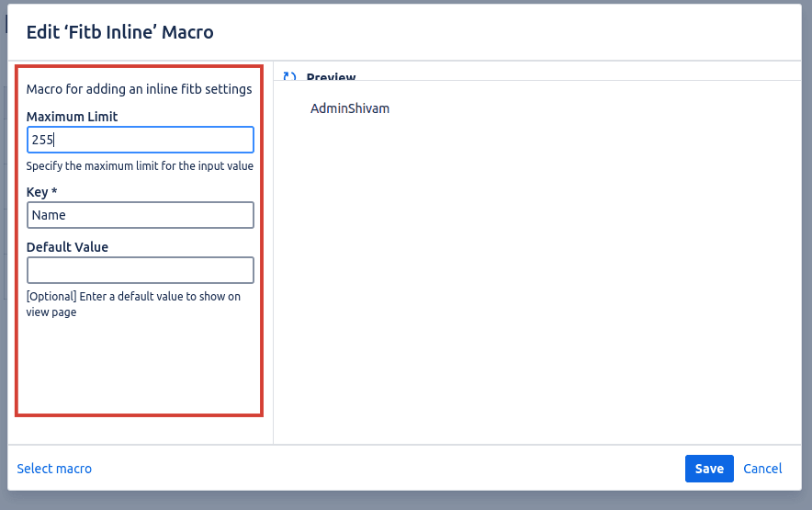
Task: Click the empty footer area beside Save
Action: click(x=386, y=469)
